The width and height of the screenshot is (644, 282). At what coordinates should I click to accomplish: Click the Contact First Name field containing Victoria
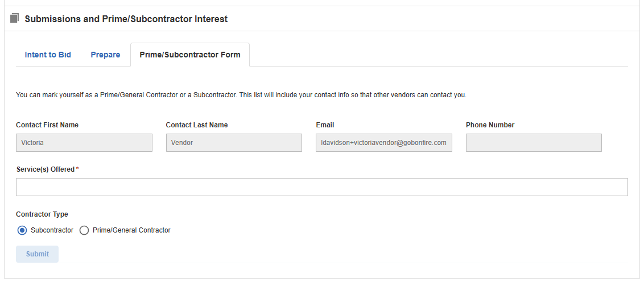(84, 143)
